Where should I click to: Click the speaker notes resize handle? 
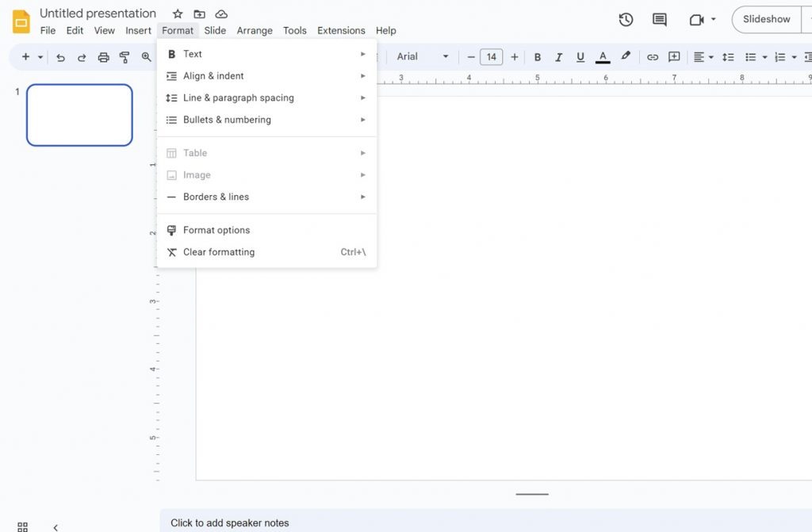[532, 494]
